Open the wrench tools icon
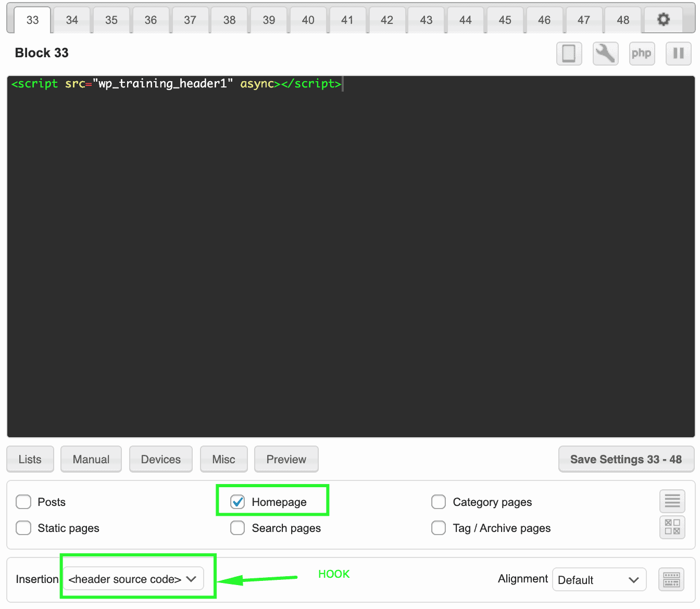This screenshot has height=609, width=700. click(605, 53)
